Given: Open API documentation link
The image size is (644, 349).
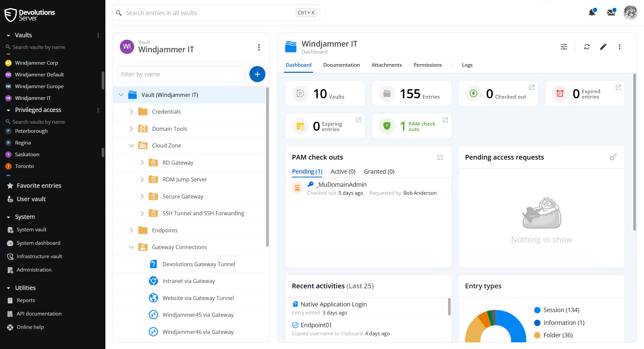Looking at the screenshot, I should tap(39, 314).
